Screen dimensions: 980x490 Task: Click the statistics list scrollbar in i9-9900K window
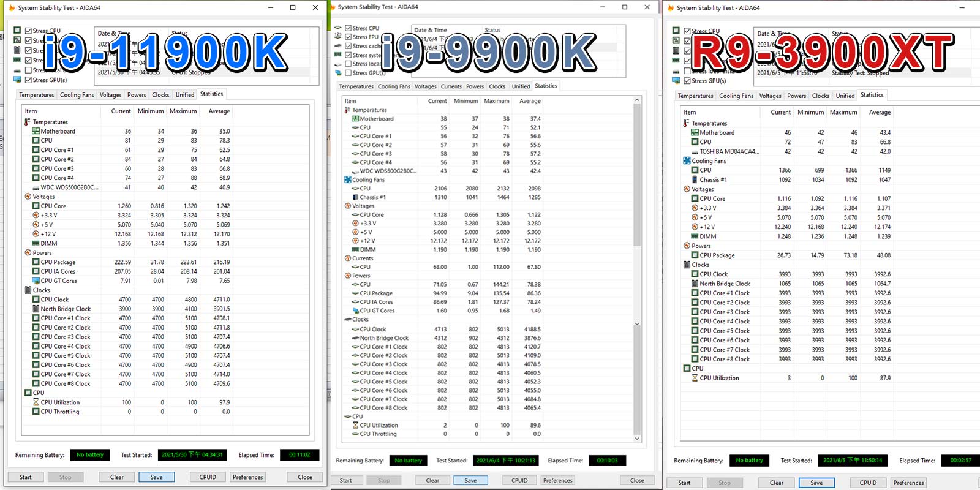637,184
